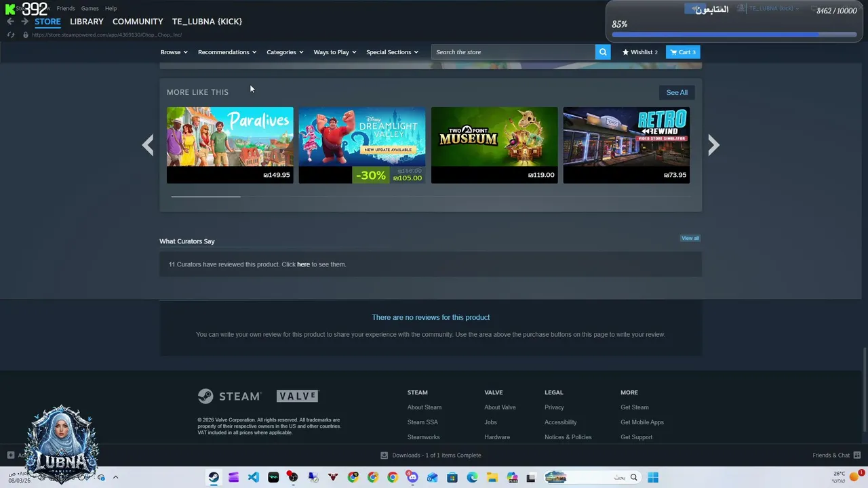Open the Jobs footer link
868x488 pixels.
(490, 422)
